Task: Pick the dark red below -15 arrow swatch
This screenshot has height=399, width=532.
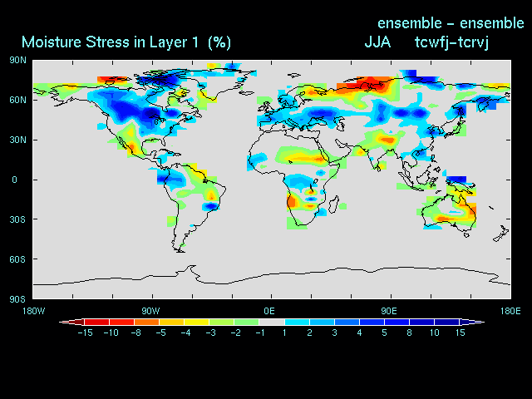Action: pos(72,322)
